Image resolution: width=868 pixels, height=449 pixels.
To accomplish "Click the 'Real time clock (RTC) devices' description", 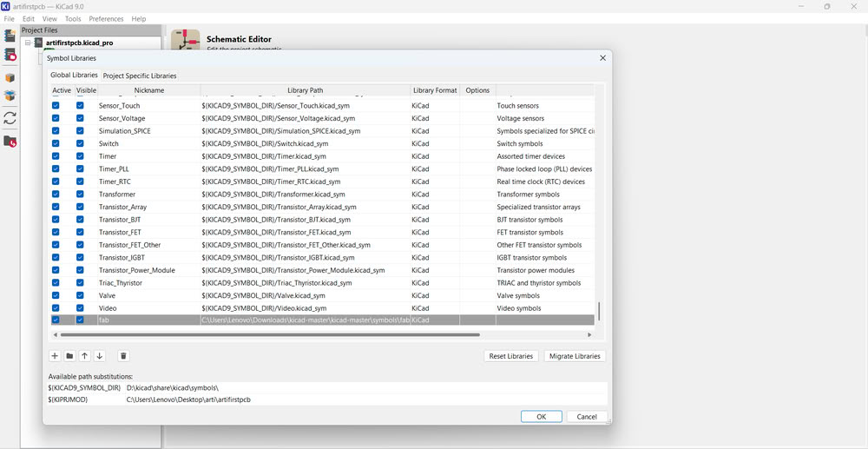I will pyautogui.click(x=541, y=182).
